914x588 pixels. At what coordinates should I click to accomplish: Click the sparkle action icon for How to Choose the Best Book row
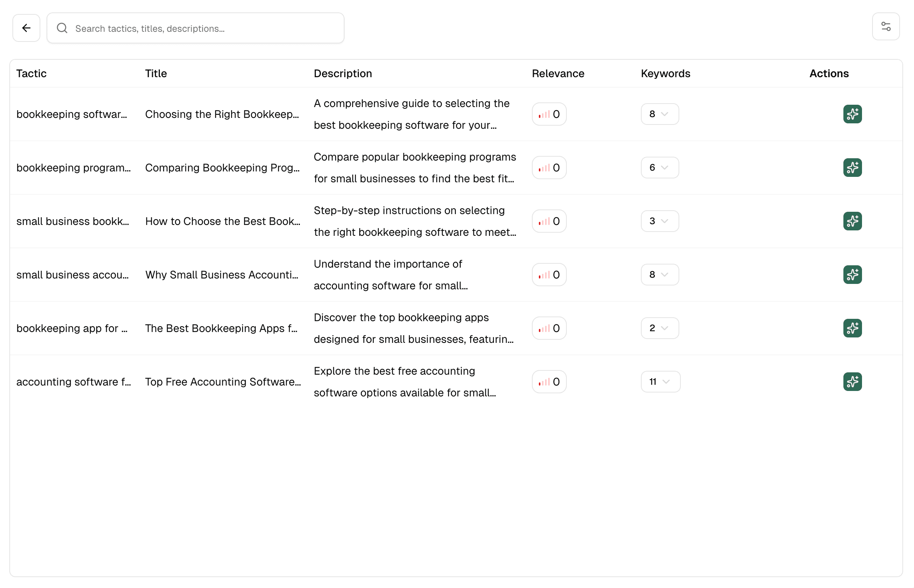[x=852, y=221]
